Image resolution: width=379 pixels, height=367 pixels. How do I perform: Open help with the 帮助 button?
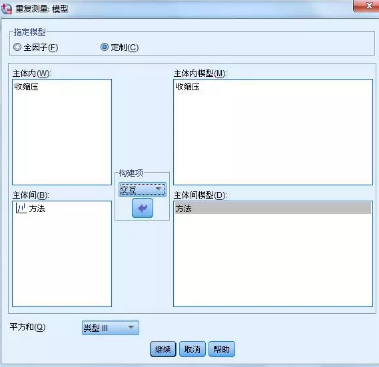coord(221,349)
